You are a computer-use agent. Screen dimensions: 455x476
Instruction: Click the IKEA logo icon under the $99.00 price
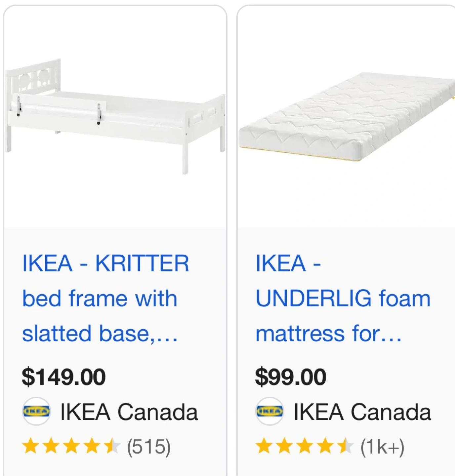[270, 412]
